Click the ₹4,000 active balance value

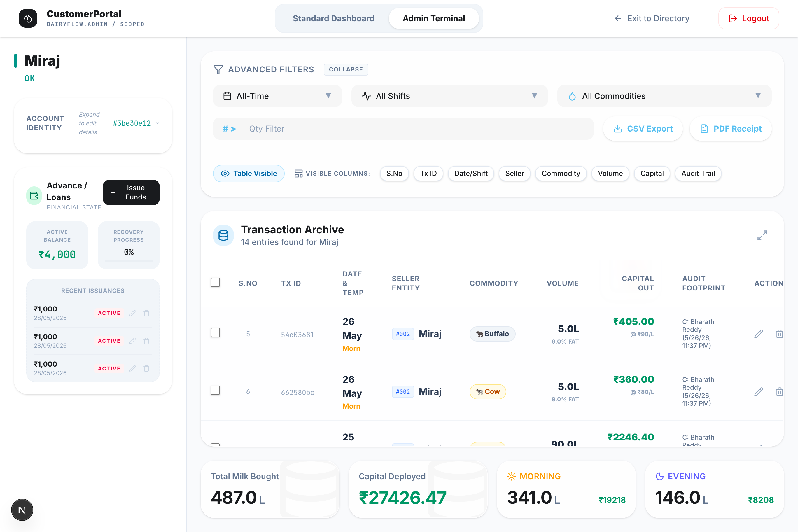click(x=57, y=254)
